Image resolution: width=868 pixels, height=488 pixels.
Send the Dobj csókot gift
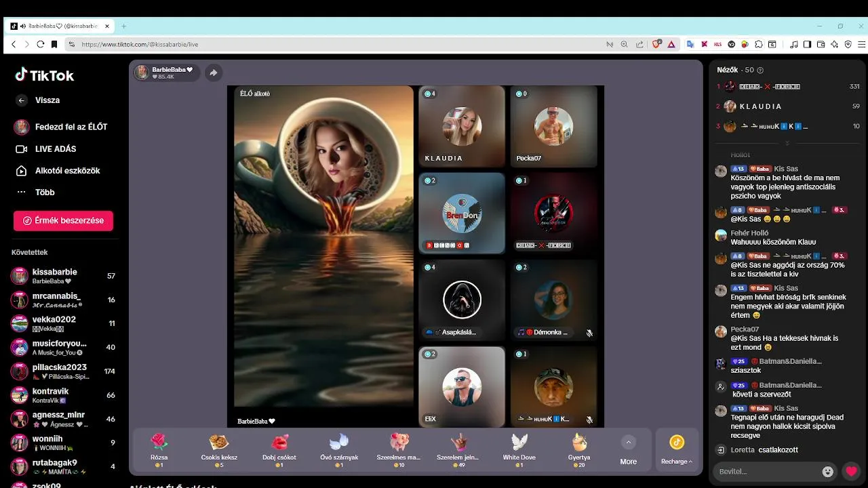[x=278, y=450]
